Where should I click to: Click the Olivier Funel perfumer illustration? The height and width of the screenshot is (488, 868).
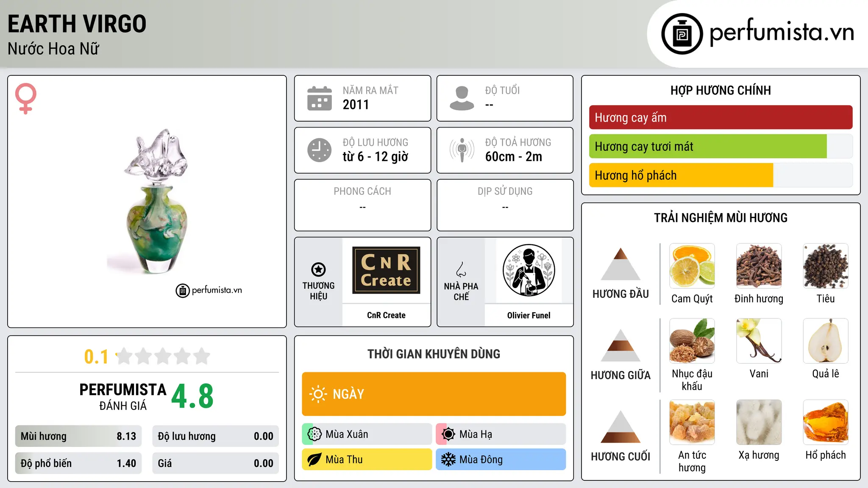coord(529,270)
